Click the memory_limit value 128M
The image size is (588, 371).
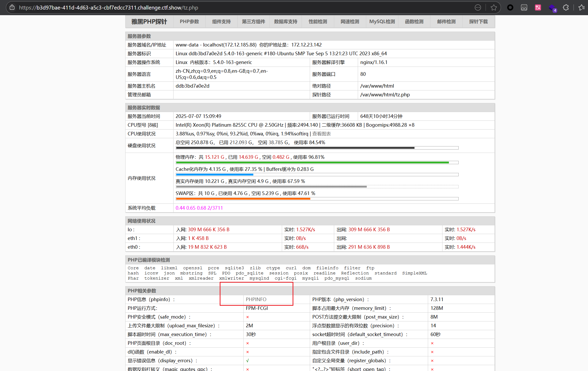[x=437, y=308]
